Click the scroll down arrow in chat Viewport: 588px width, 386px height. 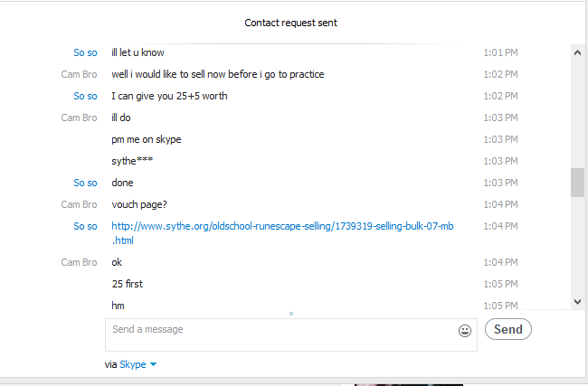tap(577, 301)
